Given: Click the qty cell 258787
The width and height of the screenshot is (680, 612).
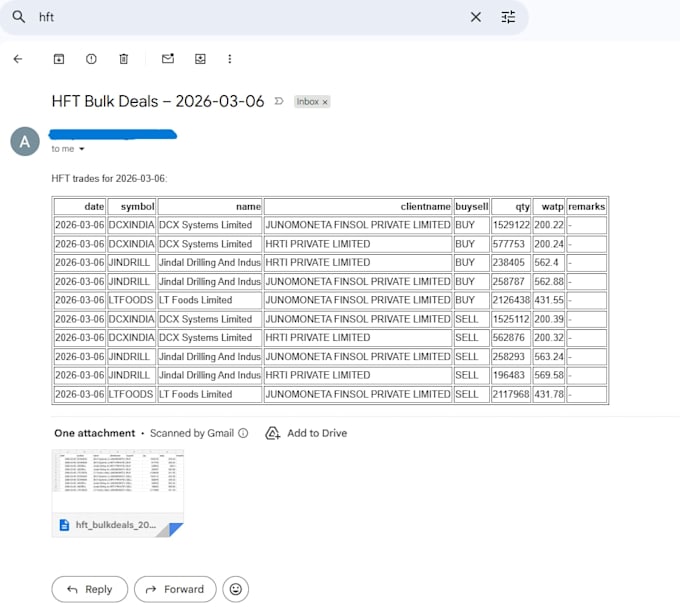Looking at the screenshot, I should tap(511, 281).
